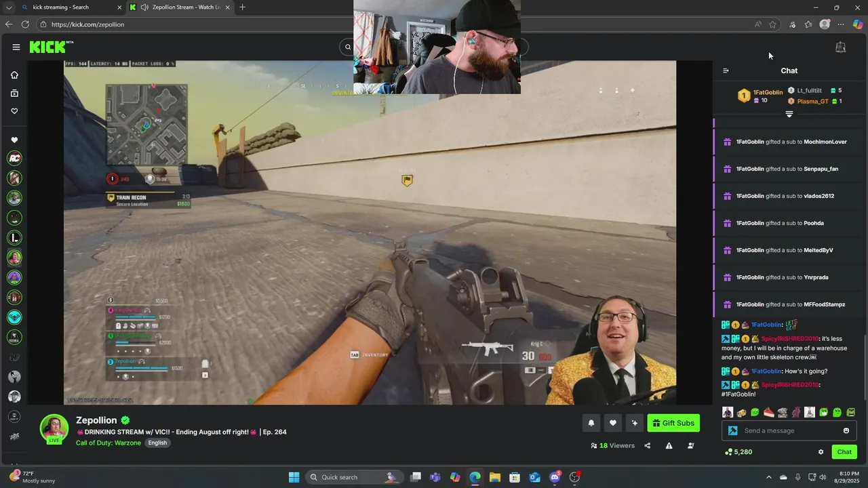Click the sparkle button beside Gift Subs
The height and width of the screenshot is (488, 868).
click(634, 423)
